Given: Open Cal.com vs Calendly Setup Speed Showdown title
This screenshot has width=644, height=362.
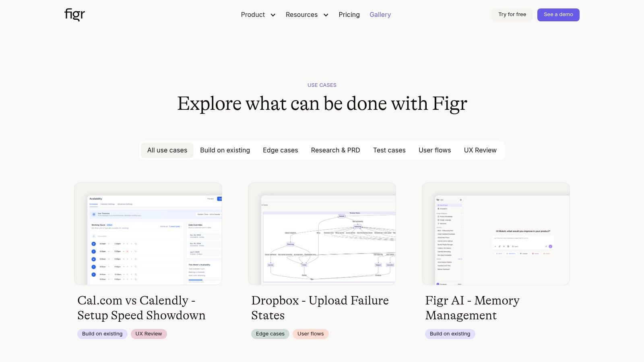Looking at the screenshot, I should [141, 308].
